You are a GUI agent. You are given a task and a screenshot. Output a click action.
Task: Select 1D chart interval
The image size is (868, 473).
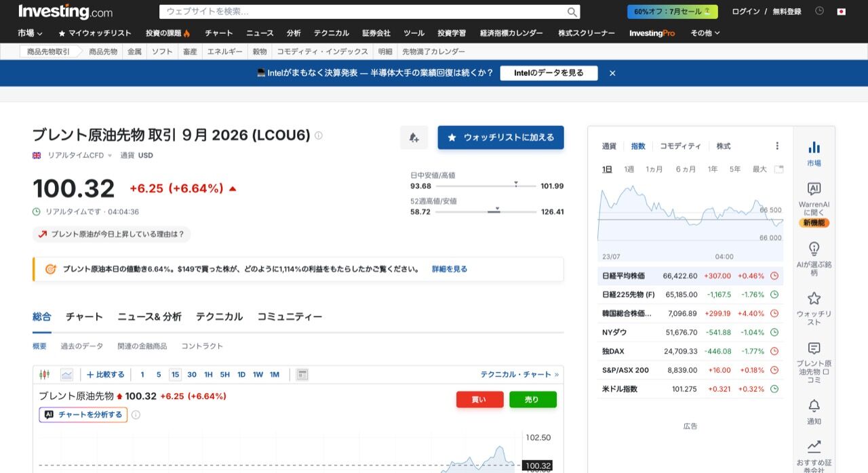point(241,374)
